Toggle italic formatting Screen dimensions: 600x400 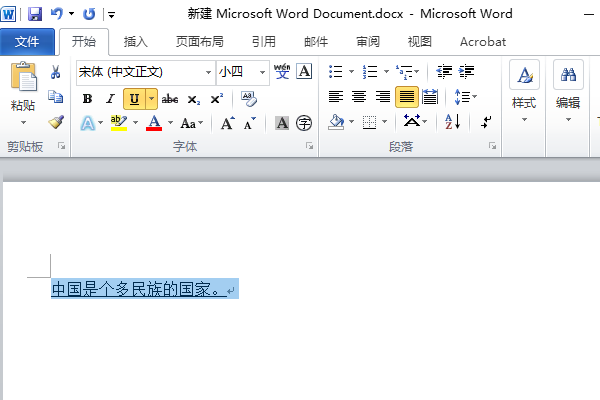pos(111,99)
